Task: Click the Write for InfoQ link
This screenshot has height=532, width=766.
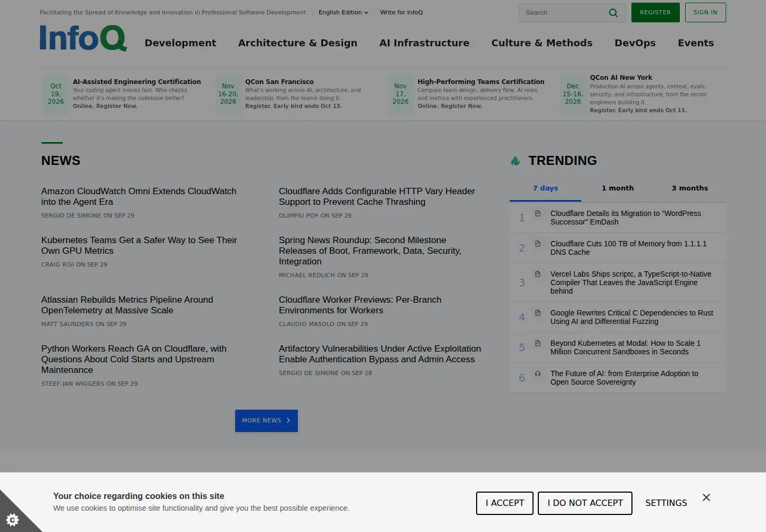Action: (401, 12)
